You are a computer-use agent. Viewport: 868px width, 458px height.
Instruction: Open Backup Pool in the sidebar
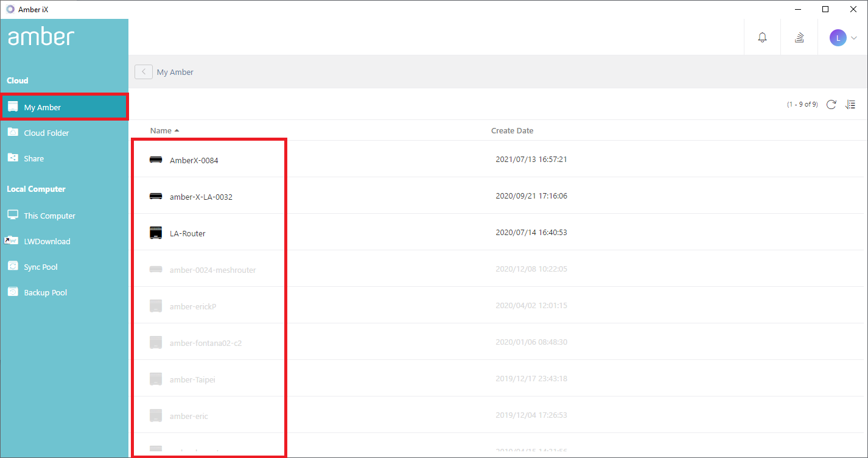pos(64,292)
